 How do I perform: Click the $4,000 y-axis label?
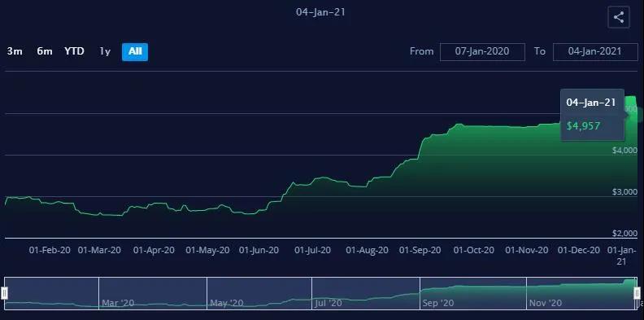click(x=624, y=151)
